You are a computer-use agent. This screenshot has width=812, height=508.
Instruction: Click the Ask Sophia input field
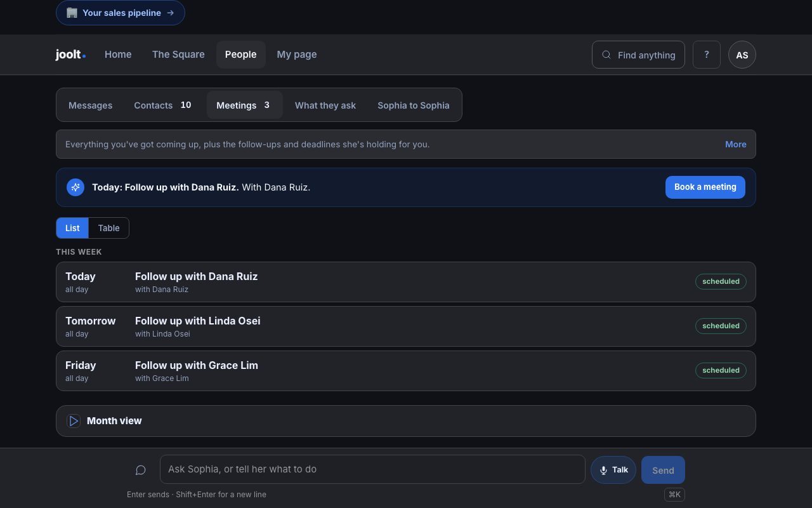tap(372, 469)
